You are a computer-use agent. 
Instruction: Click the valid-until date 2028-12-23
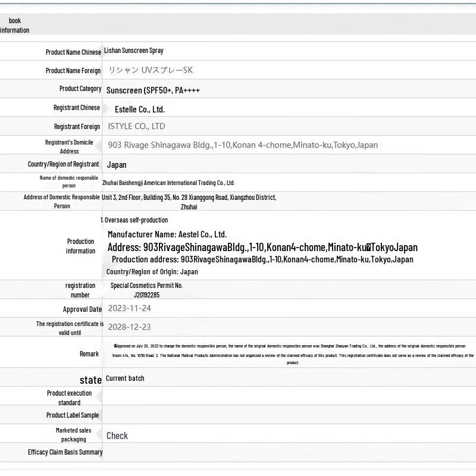130,327
